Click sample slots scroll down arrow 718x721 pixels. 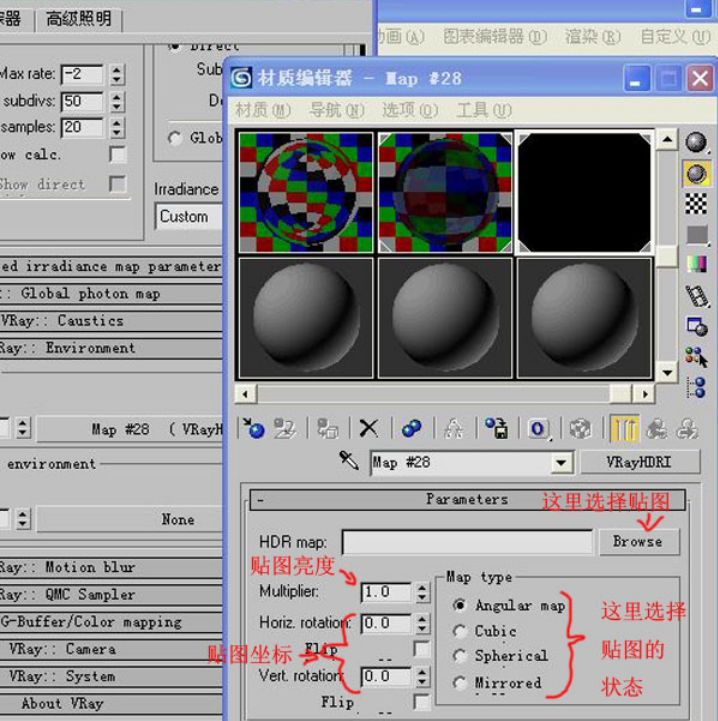667,372
